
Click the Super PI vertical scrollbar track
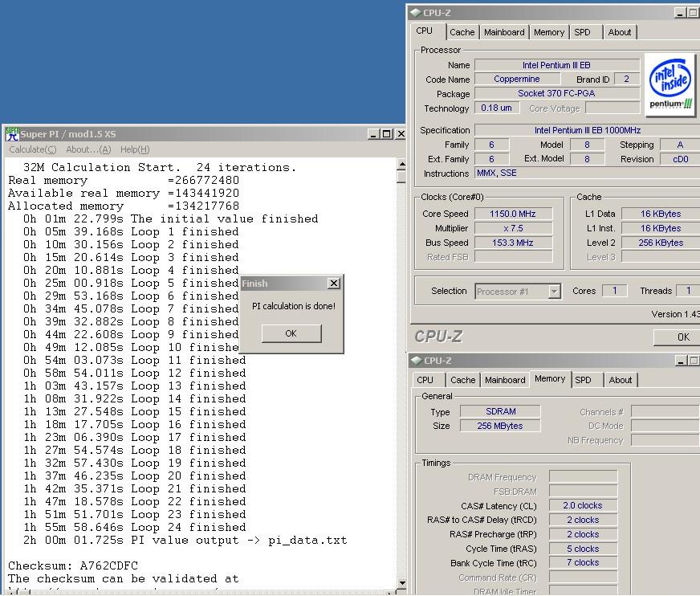click(x=402, y=380)
